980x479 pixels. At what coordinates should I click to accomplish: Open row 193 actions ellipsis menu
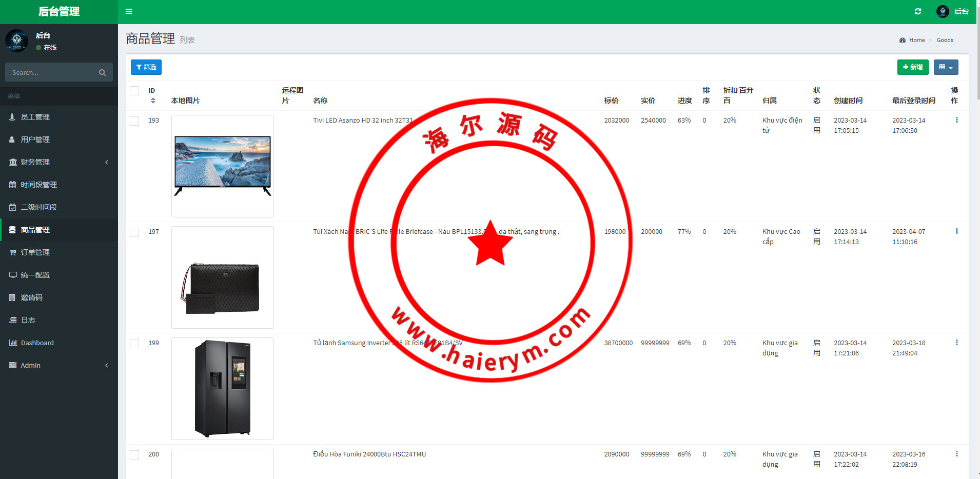click(x=956, y=120)
